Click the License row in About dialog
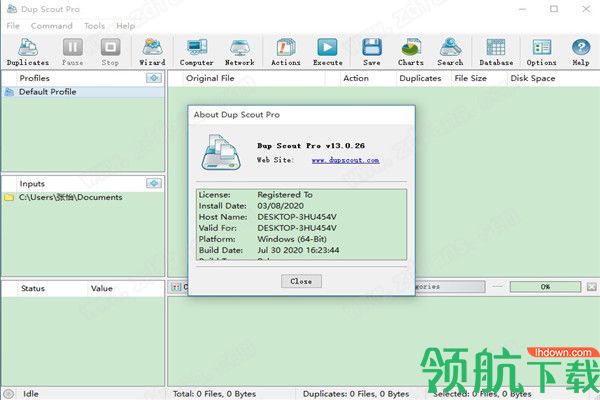This screenshot has height=400, width=600. click(x=301, y=195)
